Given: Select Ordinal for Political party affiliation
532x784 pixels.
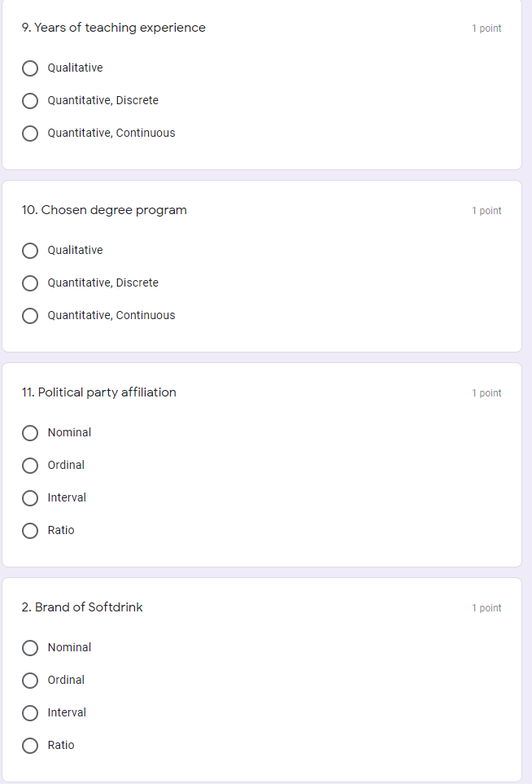Looking at the screenshot, I should pos(30,466).
